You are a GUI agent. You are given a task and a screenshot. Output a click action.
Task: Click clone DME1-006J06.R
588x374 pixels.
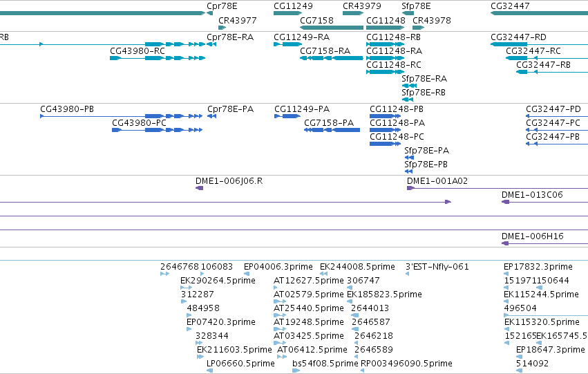[x=229, y=181]
